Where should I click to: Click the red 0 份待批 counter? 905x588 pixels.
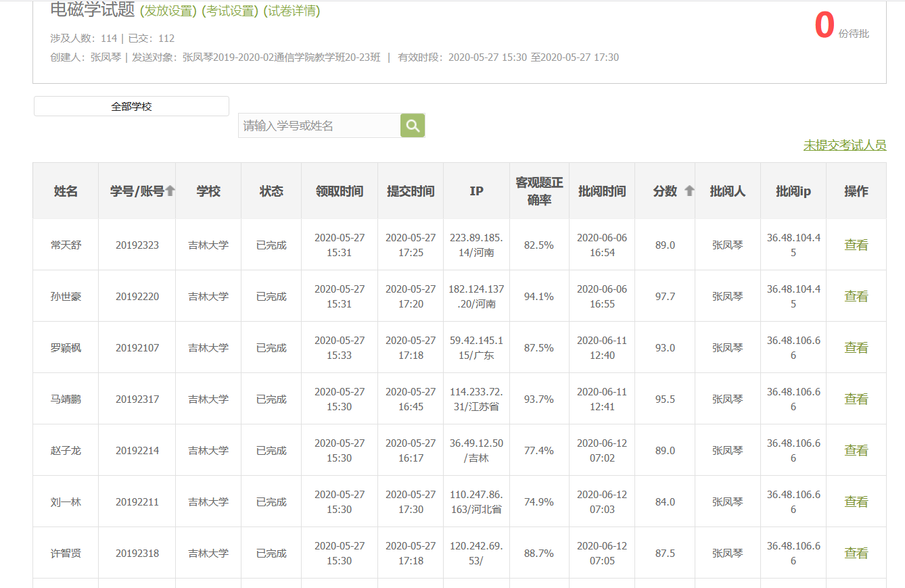click(x=841, y=26)
